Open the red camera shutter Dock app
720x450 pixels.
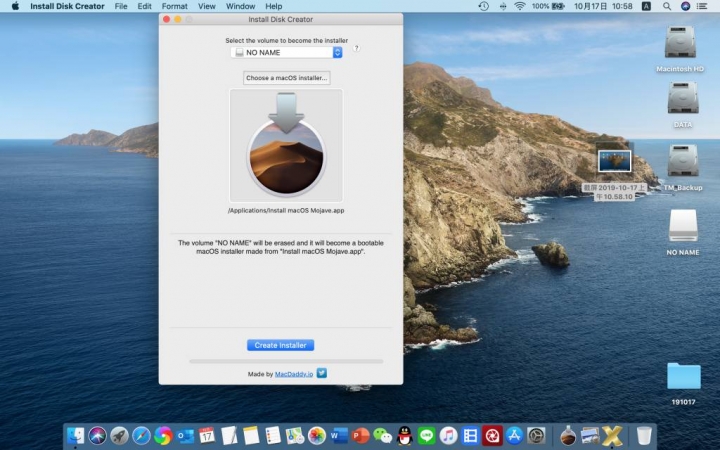coord(492,435)
